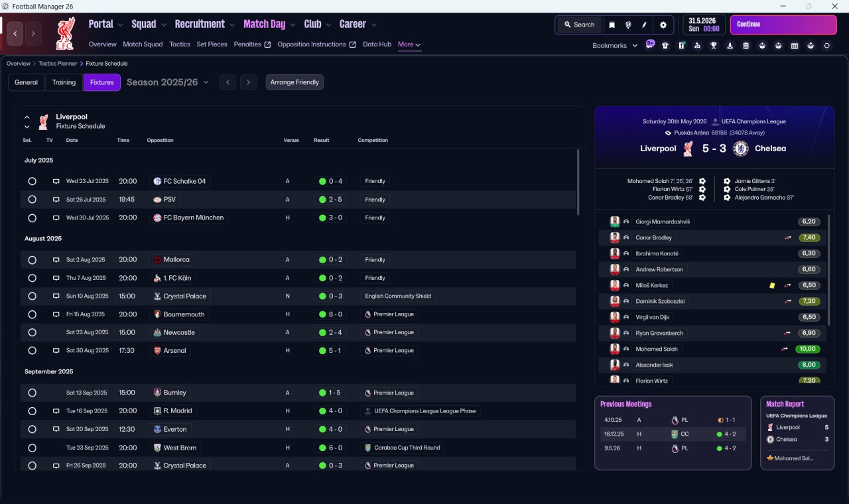Click the Chelsea badge in match summary
The height and width of the screenshot is (504, 849).
point(741,149)
